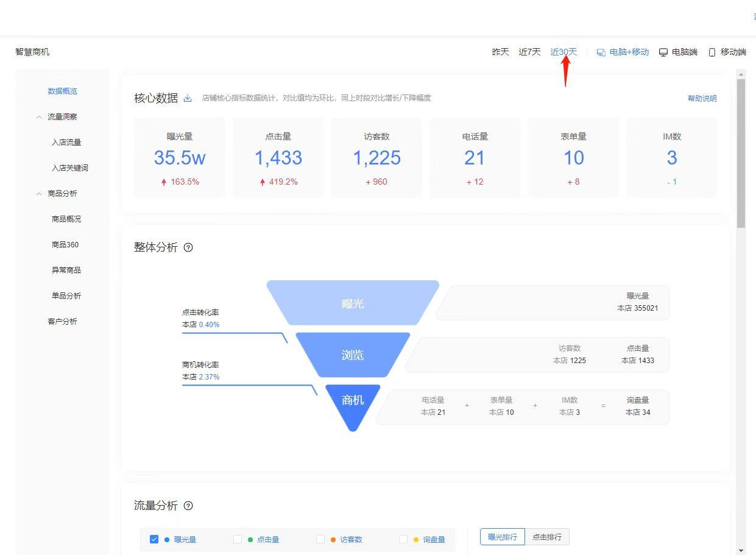The height and width of the screenshot is (555, 756).
Task: Click the green dot icon beside 点击量
Action: pyautogui.click(x=250, y=539)
